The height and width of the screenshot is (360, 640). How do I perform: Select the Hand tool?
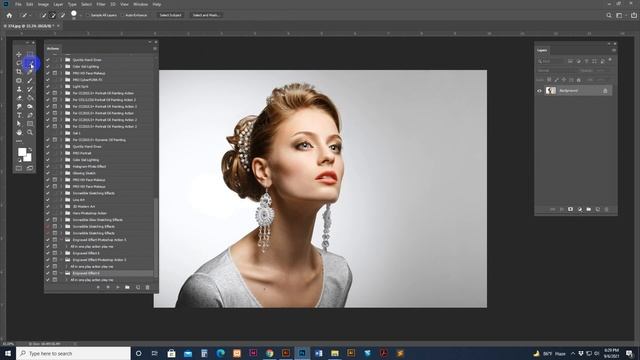tap(19, 132)
